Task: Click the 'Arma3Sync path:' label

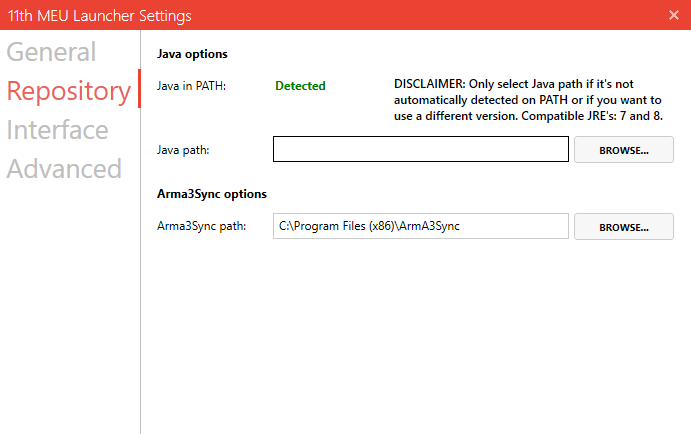Action: [201, 226]
